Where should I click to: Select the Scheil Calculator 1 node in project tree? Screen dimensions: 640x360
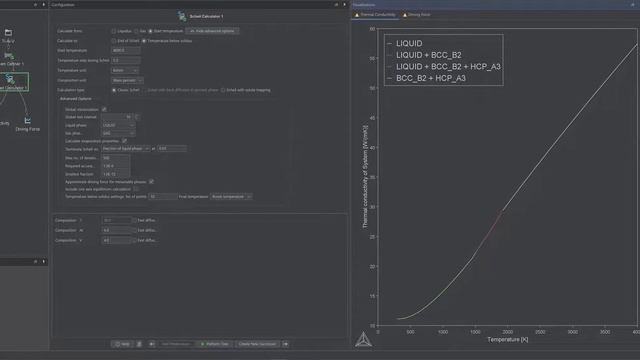13,82
